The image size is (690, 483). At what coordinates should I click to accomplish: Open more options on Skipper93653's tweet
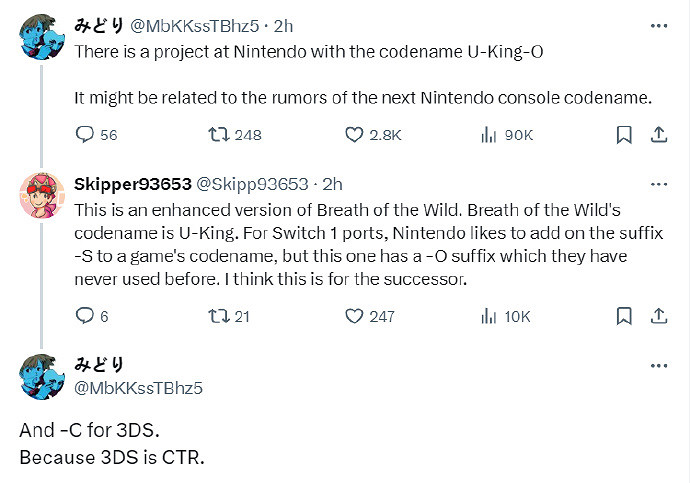[658, 184]
